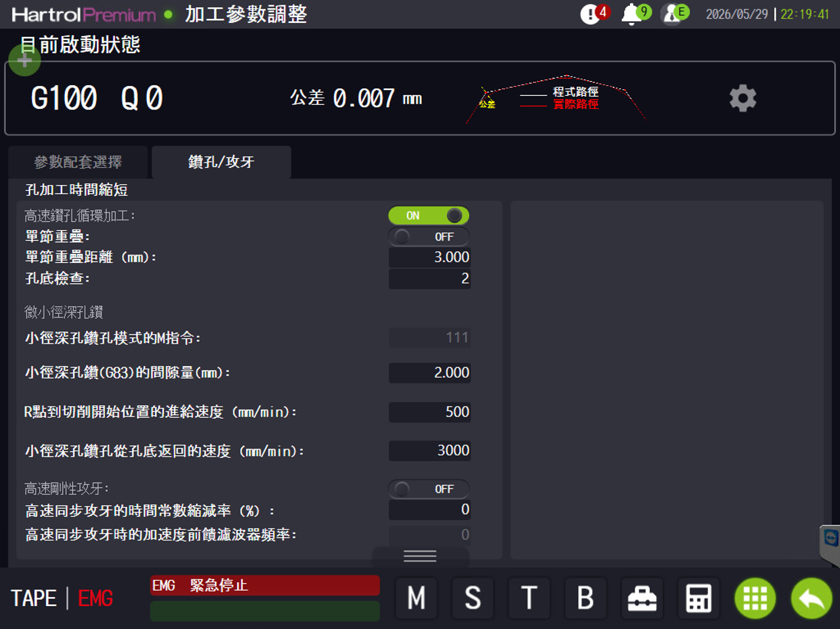Click the 加工參數調整 page title

(246, 14)
